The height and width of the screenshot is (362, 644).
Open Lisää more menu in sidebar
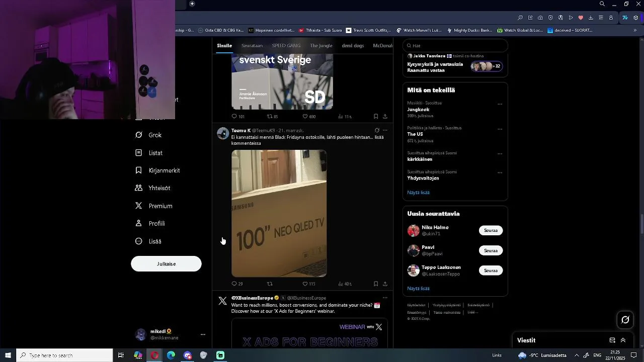148,241
